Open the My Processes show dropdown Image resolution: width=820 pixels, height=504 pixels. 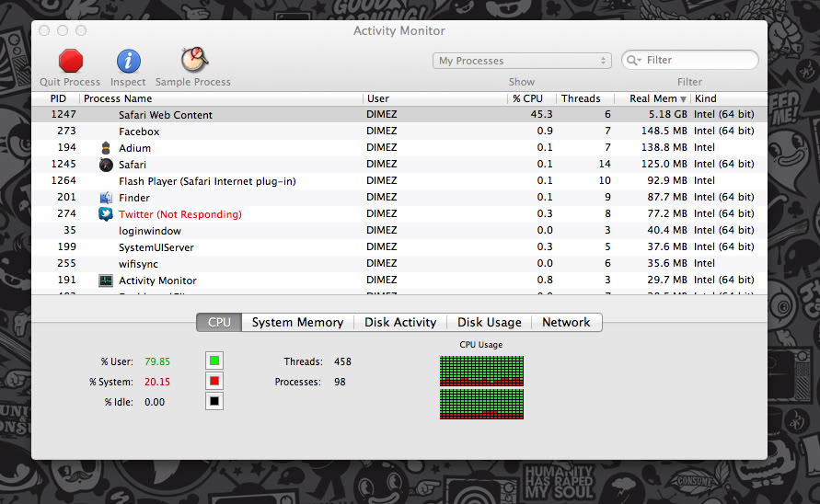tap(522, 61)
